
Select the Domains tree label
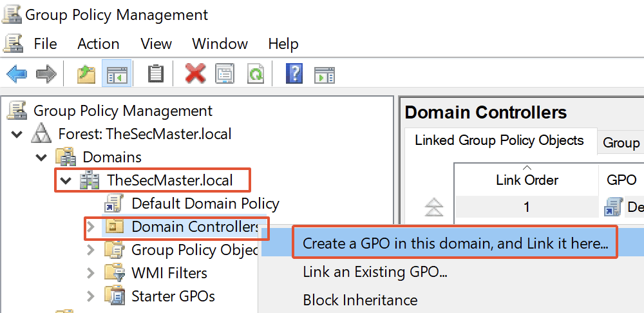tap(112, 157)
